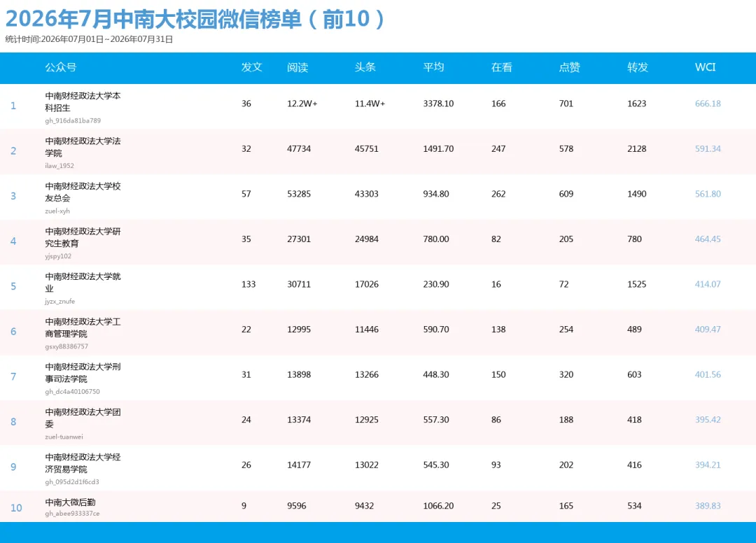Select account 中南财经政法大学法学院
Viewport: 756px width, 543px height.
point(83,147)
